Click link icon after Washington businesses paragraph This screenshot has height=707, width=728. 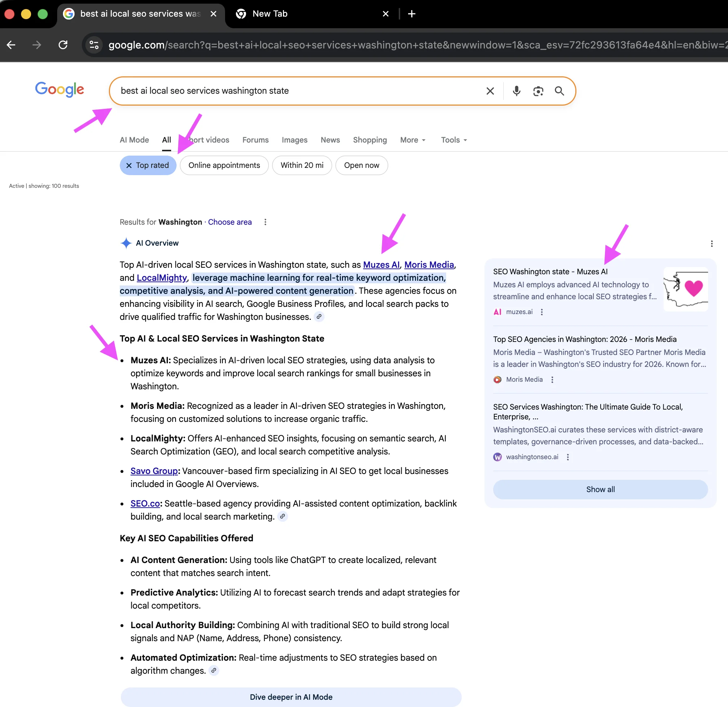click(x=319, y=317)
